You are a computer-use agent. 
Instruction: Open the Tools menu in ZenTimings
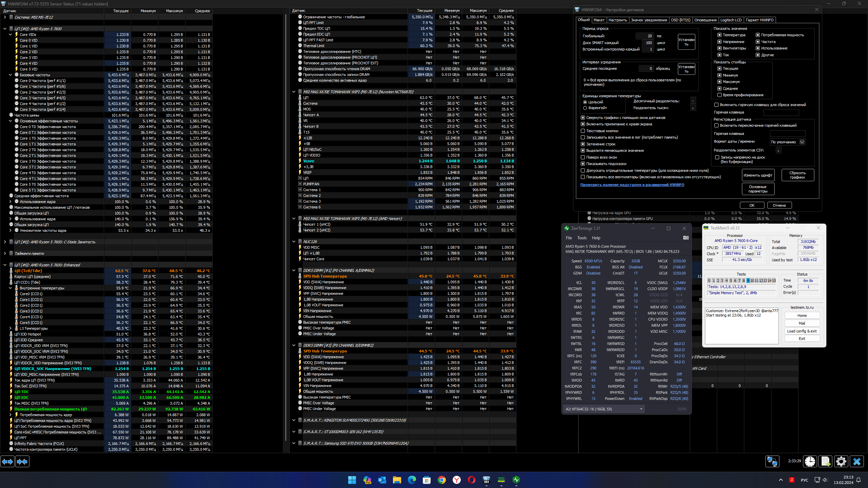(x=582, y=238)
